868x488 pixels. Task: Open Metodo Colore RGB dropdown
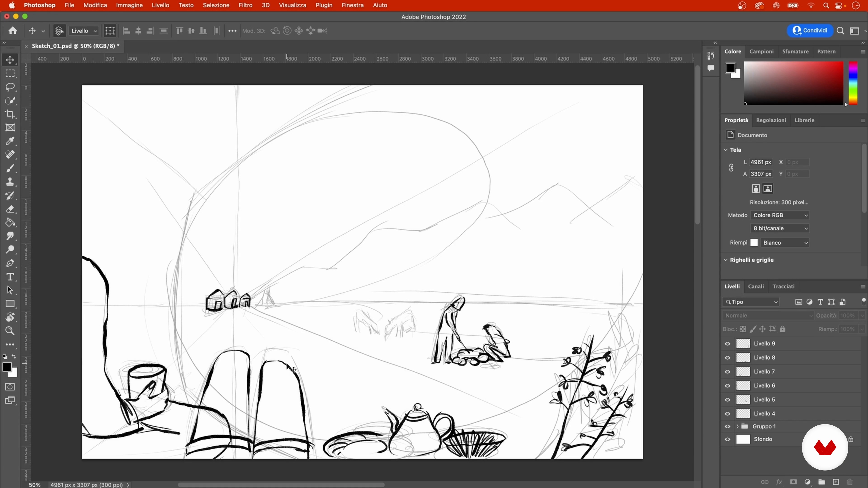780,215
